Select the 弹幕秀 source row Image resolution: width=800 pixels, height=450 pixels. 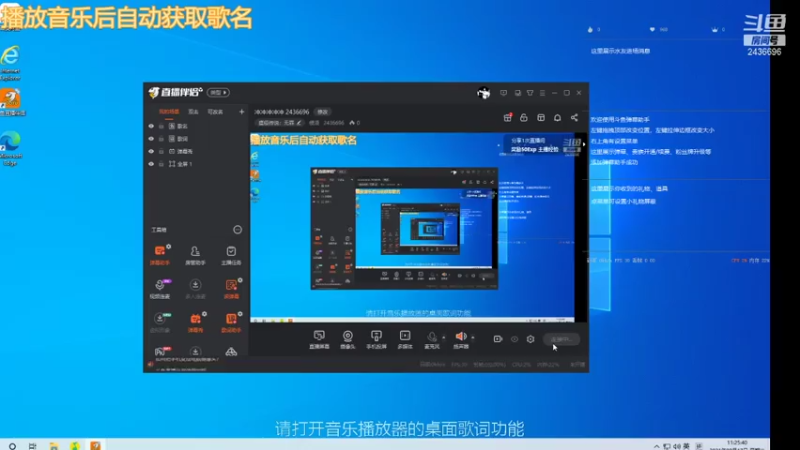coord(196,152)
